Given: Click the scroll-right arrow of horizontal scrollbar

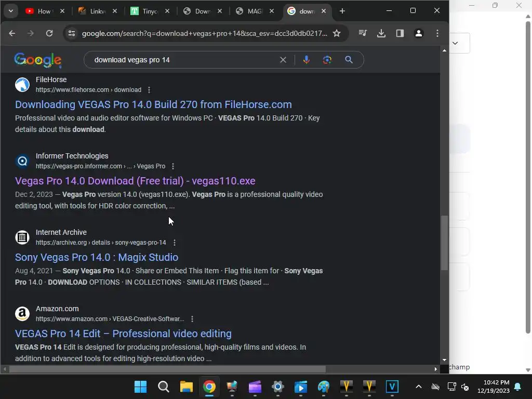Looking at the screenshot, I should (x=436, y=369).
